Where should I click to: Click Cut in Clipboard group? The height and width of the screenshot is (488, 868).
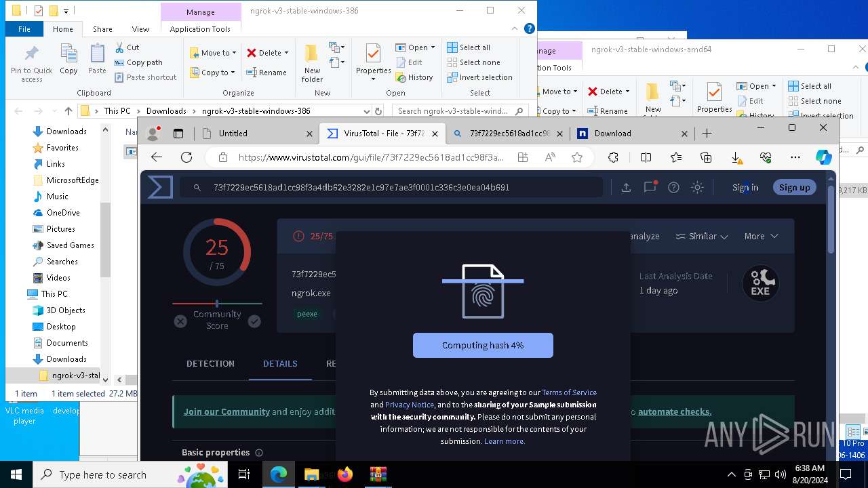pyautogui.click(x=127, y=47)
